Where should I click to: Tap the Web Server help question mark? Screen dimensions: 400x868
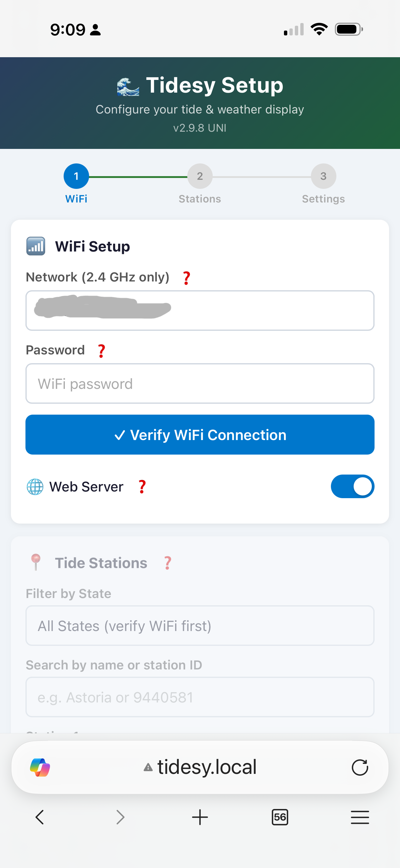pyautogui.click(x=142, y=487)
